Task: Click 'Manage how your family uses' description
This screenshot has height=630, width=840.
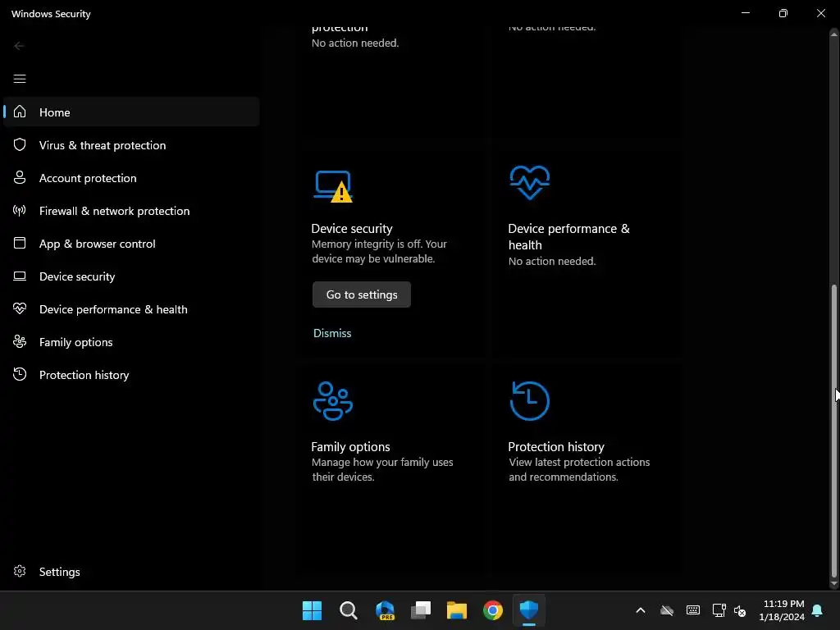Action: (x=382, y=468)
